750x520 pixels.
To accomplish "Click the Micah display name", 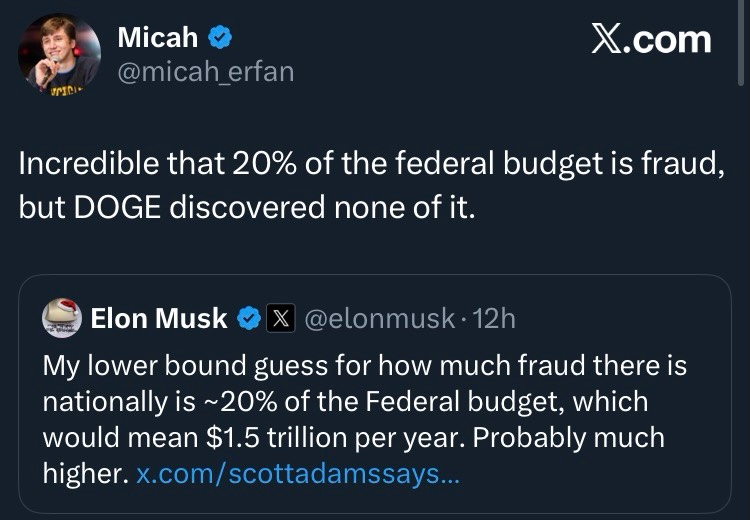I will point(158,39).
